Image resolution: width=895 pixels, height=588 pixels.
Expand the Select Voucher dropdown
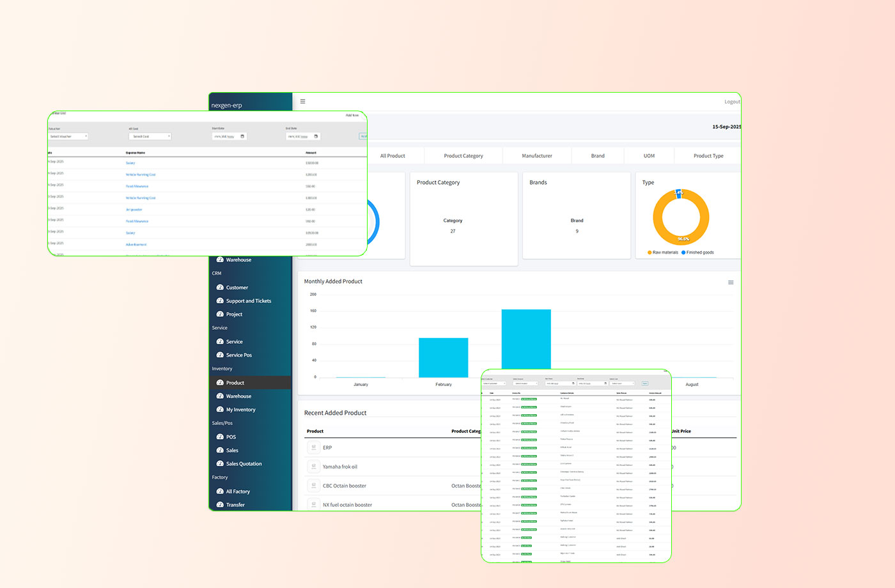click(68, 136)
